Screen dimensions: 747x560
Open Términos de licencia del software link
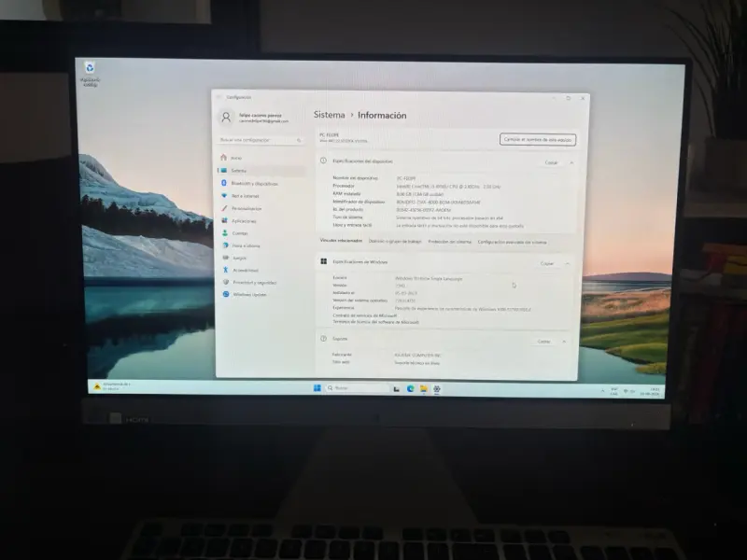(376, 322)
